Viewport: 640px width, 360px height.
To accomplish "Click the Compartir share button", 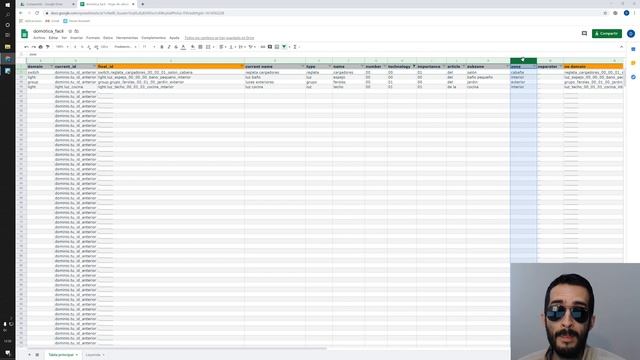I will (607, 33).
